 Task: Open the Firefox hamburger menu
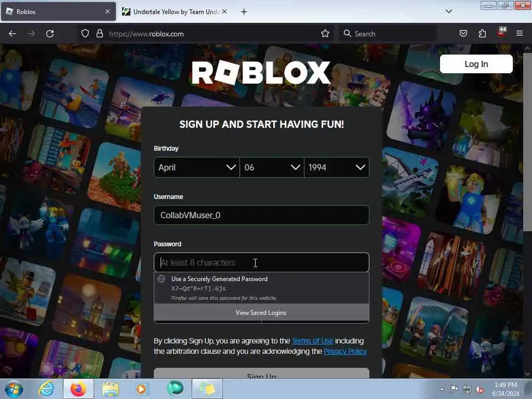(x=520, y=33)
